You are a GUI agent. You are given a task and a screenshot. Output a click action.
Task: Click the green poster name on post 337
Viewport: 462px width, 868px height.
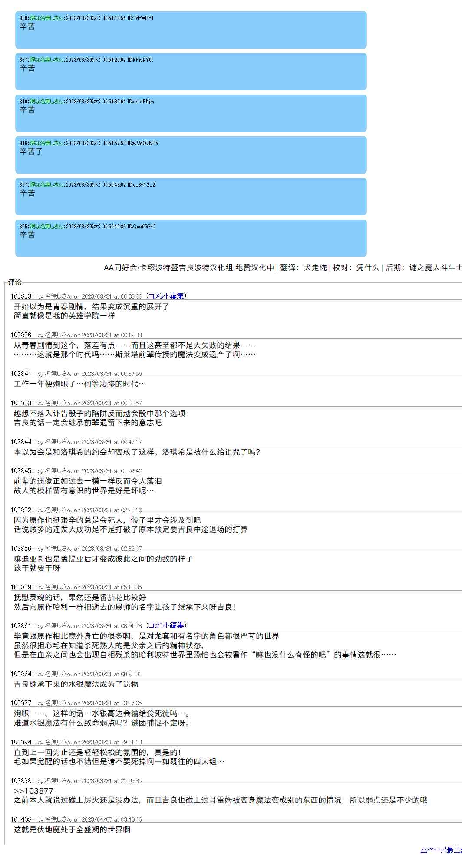click(46, 60)
